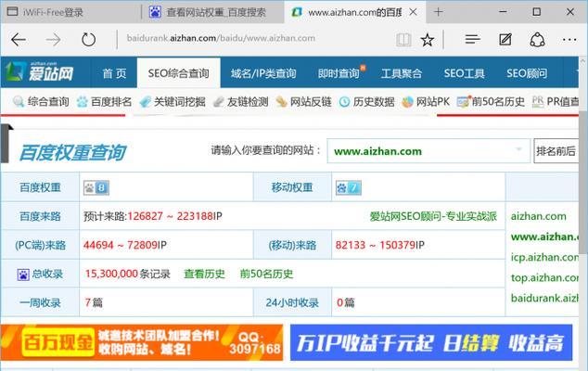This screenshot has height=371, width=588.
Task: Click the 126827 ~ 223188 estimate text
Action: click(171, 216)
